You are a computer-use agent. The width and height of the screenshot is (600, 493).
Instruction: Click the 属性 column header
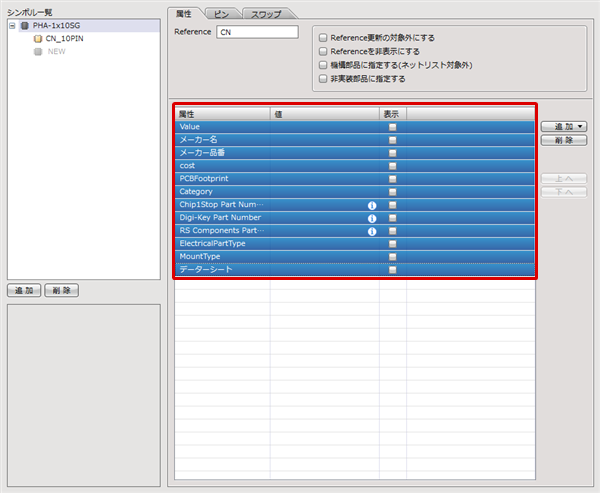click(223, 114)
